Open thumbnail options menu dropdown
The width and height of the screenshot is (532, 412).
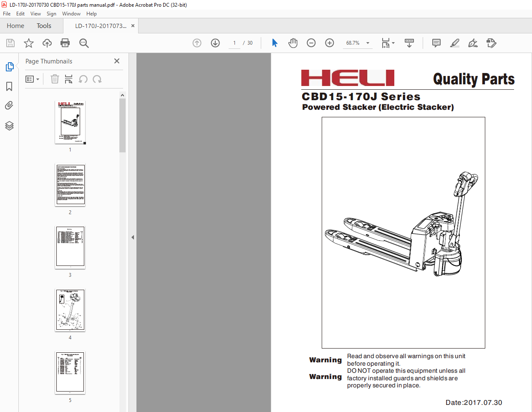(32, 79)
